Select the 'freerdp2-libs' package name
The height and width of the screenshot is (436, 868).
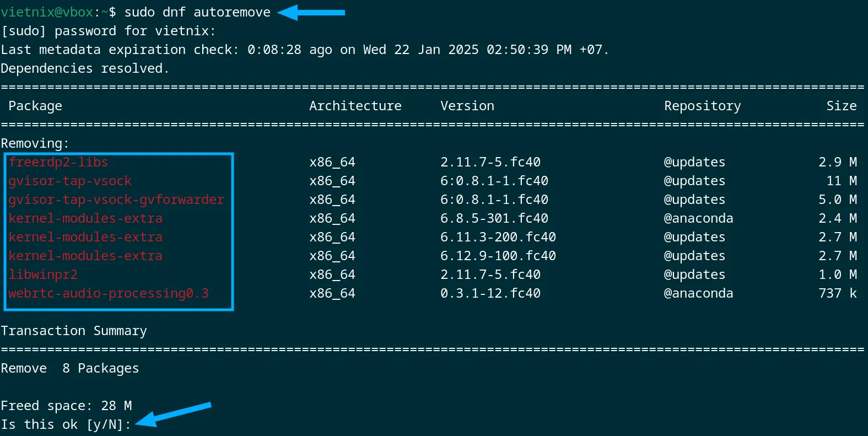click(x=58, y=162)
